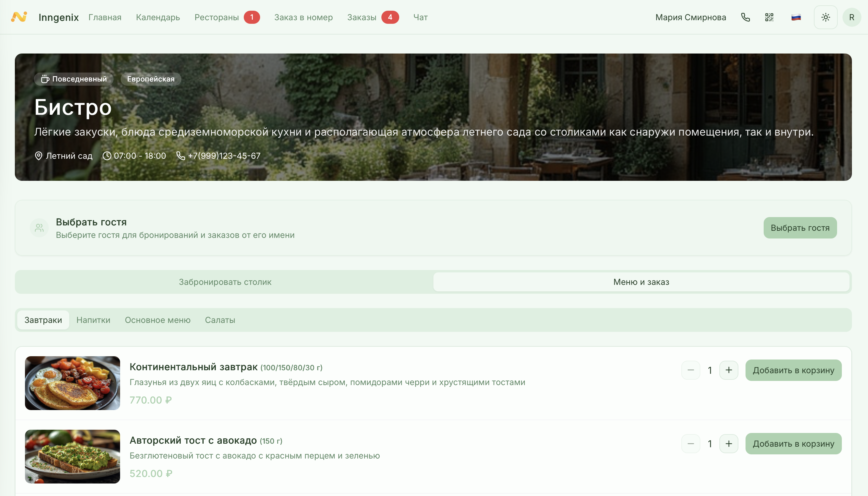Select the Меню и заказ tab
This screenshot has width=868, height=496.
(x=641, y=282)
